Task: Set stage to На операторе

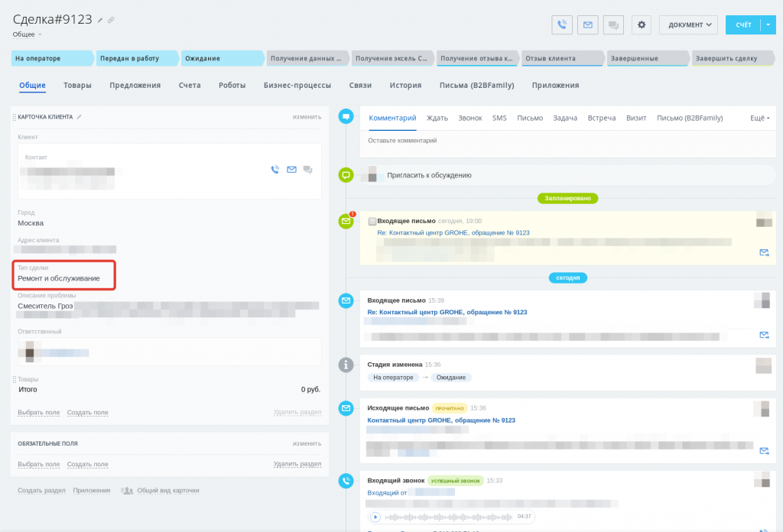Action: point(52,58)
